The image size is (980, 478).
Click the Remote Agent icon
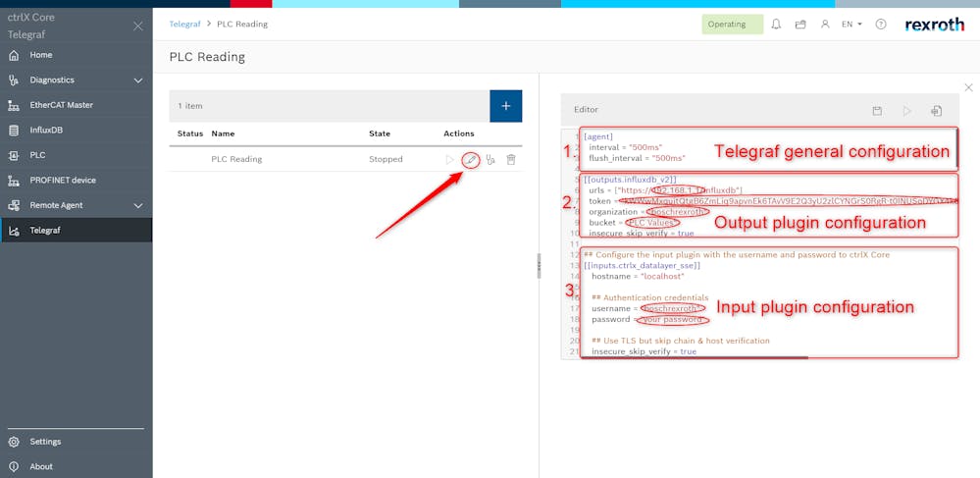[x=14, y=205]
